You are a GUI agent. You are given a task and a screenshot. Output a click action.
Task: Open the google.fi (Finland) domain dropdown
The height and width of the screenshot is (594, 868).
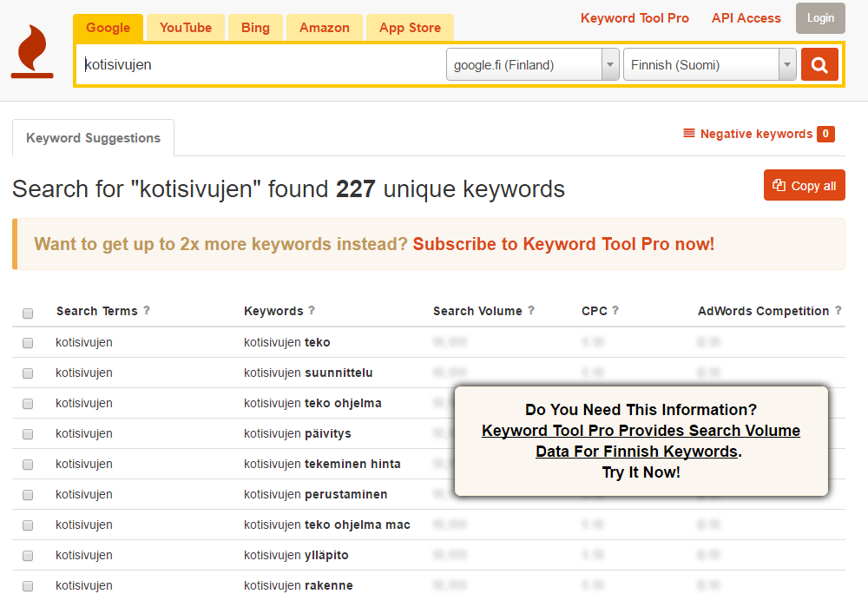pos(533,65)
